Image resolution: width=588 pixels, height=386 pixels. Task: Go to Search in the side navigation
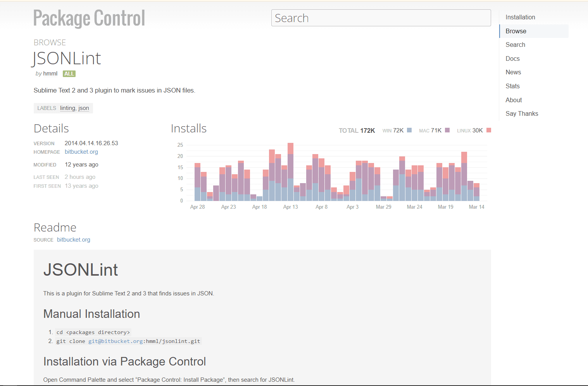(x=515, y=45)
